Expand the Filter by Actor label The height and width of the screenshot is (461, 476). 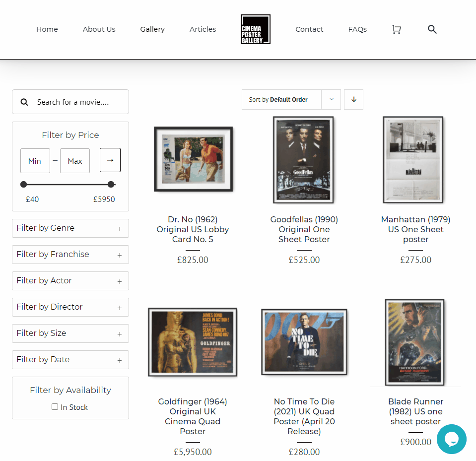click(44, 281)
